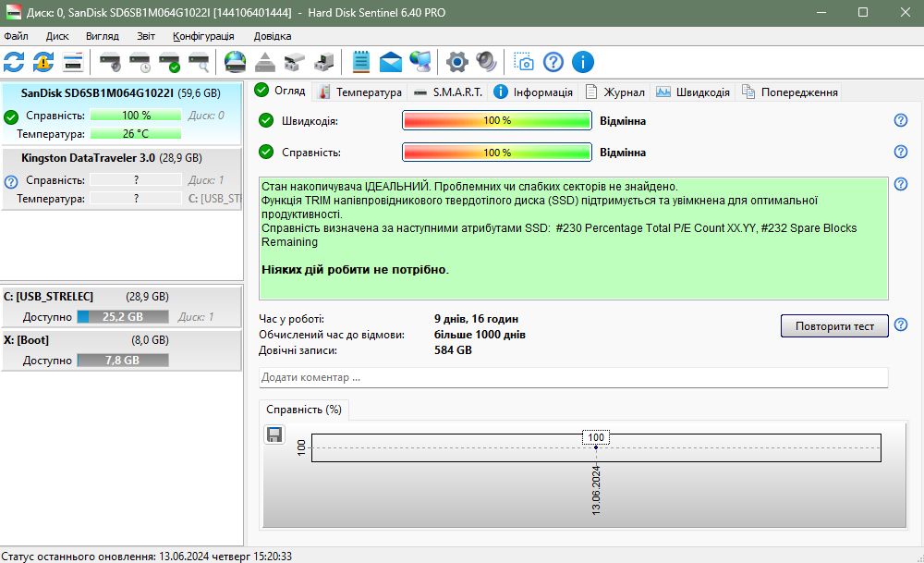Open the Файл menu
This screenshot has width=924, height=563.
coord(16,36)
